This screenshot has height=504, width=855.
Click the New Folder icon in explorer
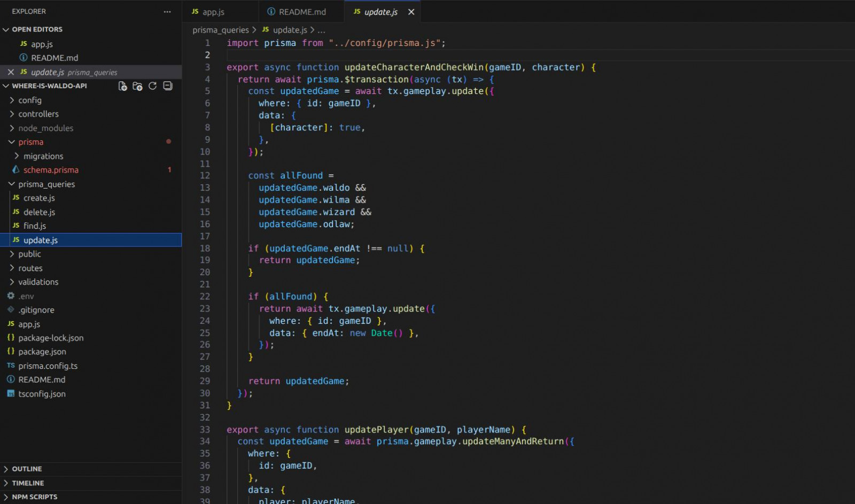click(x=137, y=86)
